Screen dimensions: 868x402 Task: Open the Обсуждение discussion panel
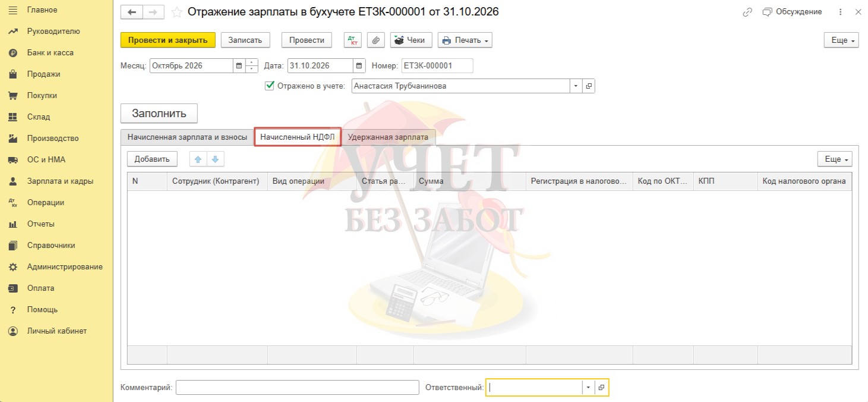pos(793,12)
